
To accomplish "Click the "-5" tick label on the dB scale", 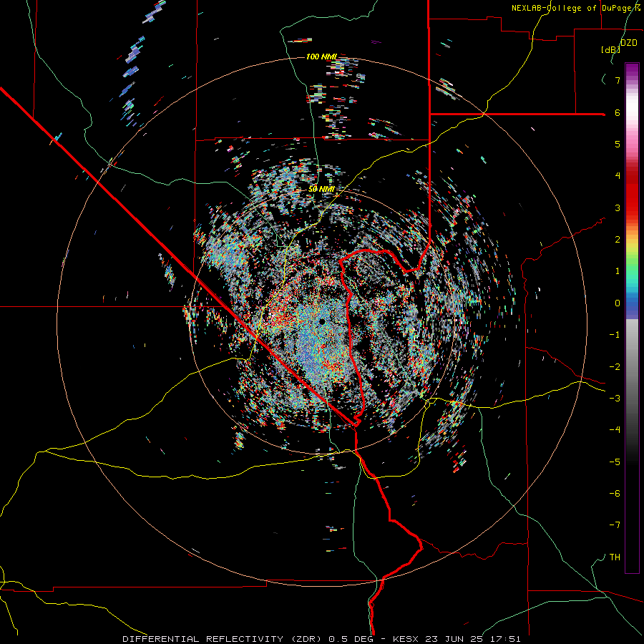I will (x=615, y=462).
